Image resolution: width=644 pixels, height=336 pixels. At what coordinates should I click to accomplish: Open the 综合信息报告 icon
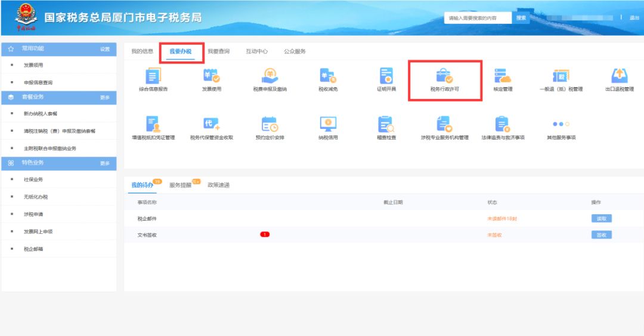click(153, 76)
